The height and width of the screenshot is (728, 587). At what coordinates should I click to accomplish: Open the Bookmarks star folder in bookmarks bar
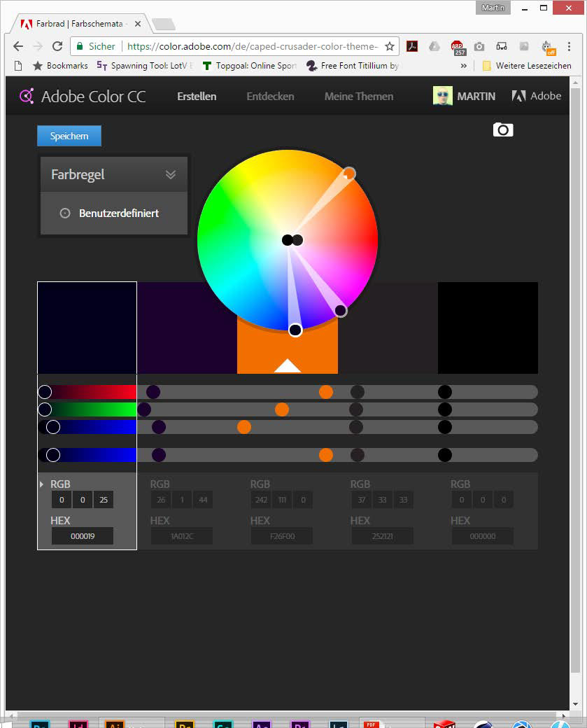coord(60,66)
